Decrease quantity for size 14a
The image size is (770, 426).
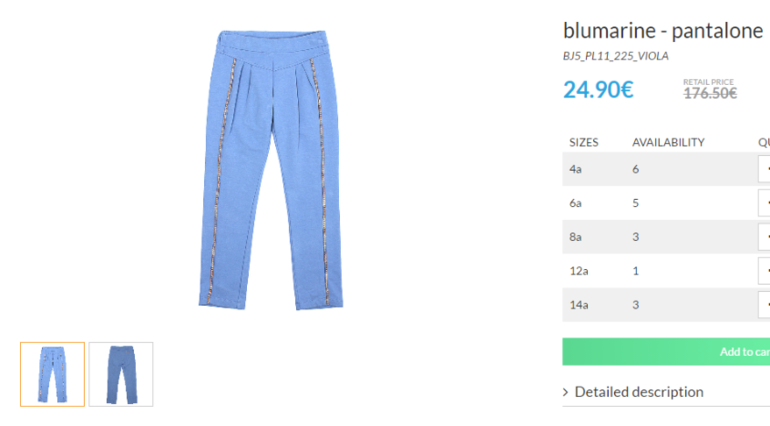point(765,305)
